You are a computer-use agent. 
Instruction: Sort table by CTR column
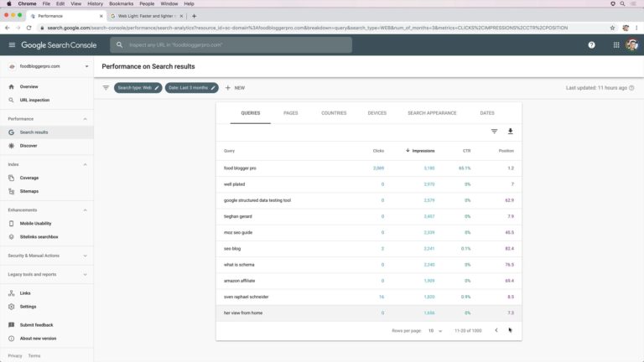(466, 151)
